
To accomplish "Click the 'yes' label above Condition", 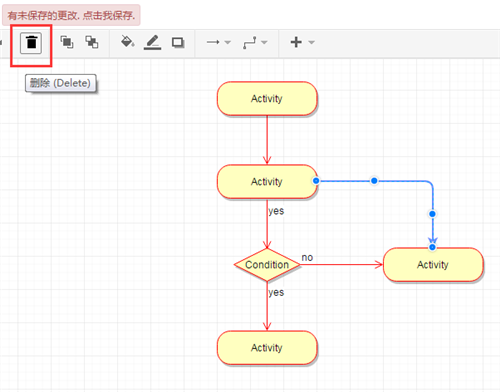I will 276,211.
